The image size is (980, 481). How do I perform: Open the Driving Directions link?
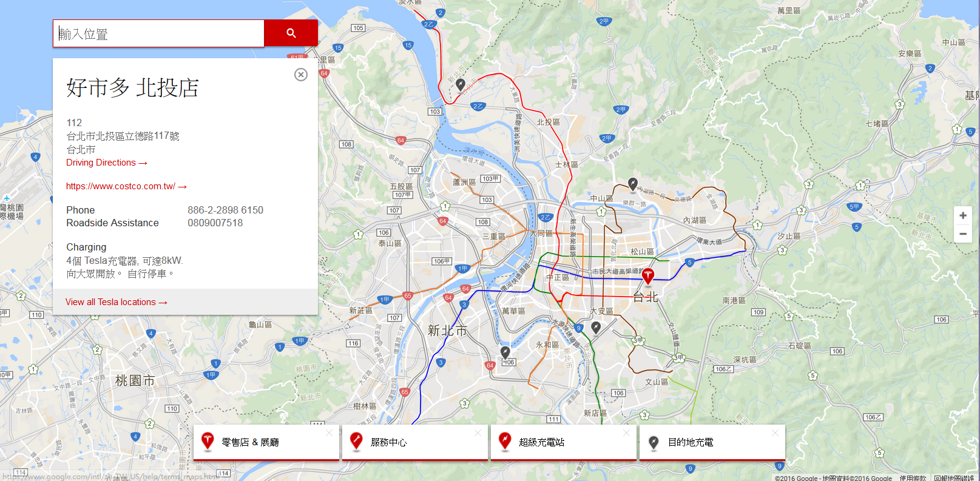tap(107, 163)
